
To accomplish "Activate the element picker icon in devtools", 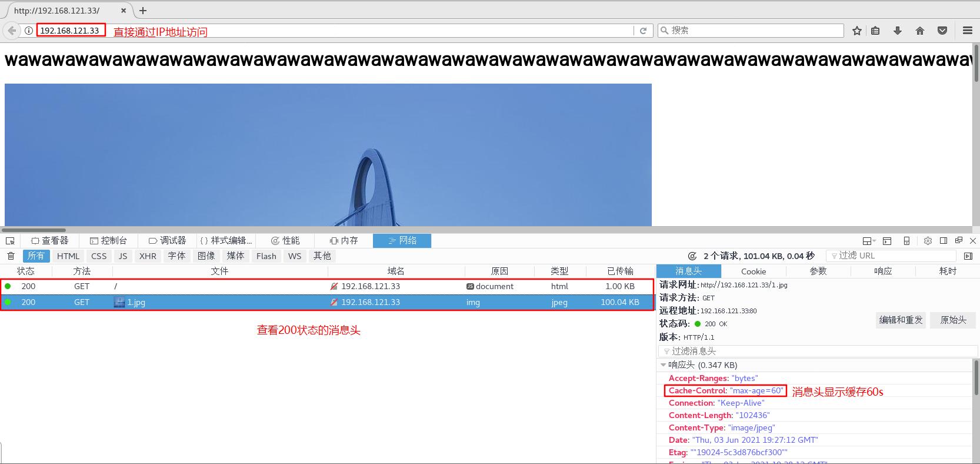I will [10, 241].
